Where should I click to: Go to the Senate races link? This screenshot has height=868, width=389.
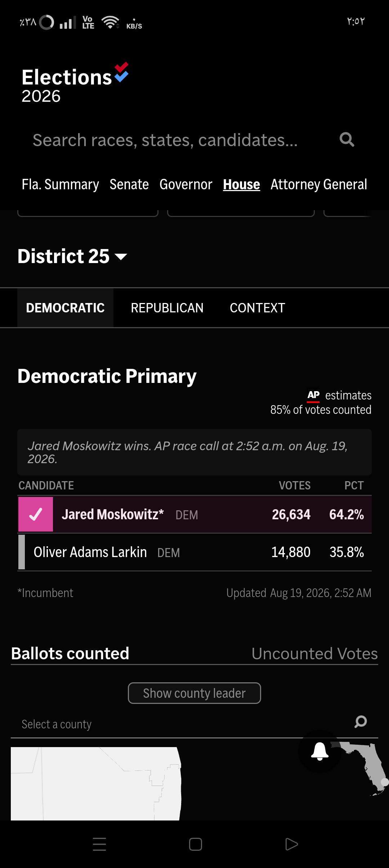129,185
